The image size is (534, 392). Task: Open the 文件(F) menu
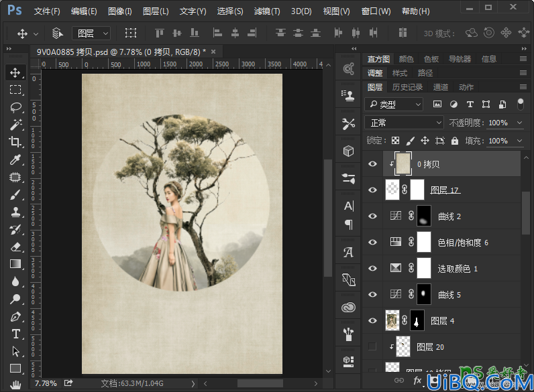47,11
